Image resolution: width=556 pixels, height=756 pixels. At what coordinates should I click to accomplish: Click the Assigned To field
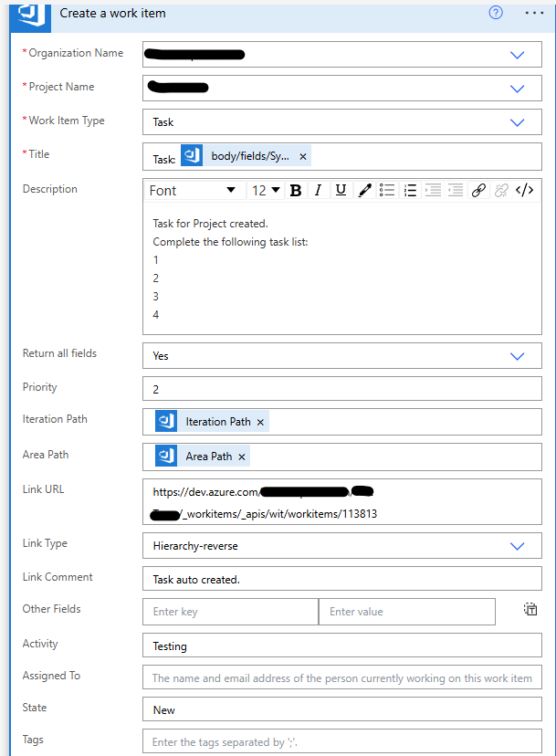(x=341, y=677)
